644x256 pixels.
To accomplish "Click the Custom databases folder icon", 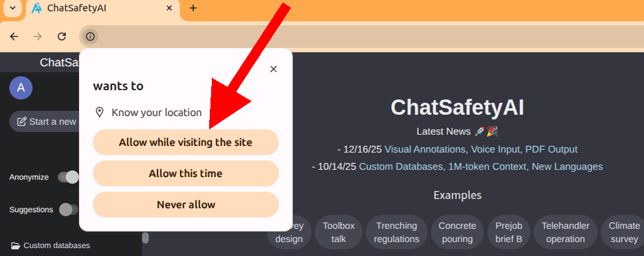I will [16, 246].
